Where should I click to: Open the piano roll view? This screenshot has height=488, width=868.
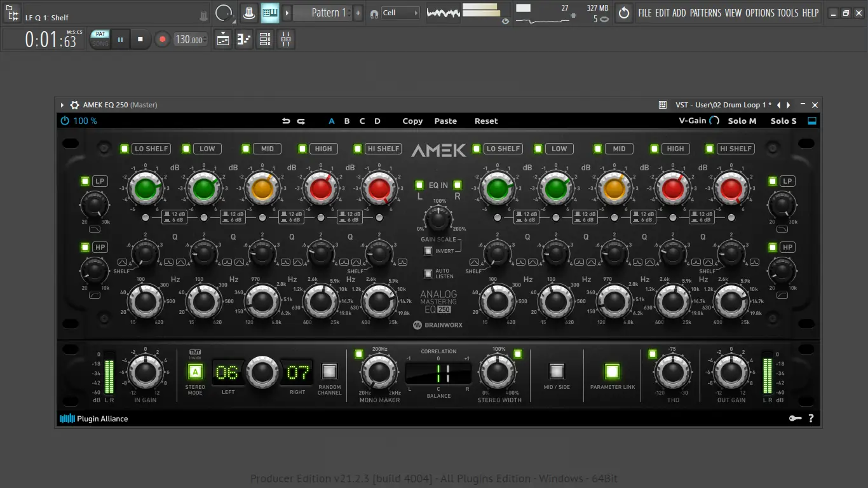coord(244,39)
